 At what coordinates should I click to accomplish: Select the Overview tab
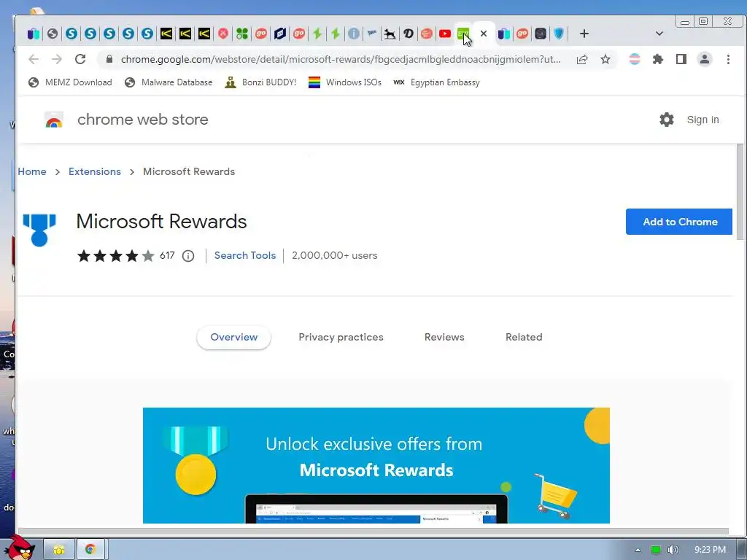[x=234, y=337]
